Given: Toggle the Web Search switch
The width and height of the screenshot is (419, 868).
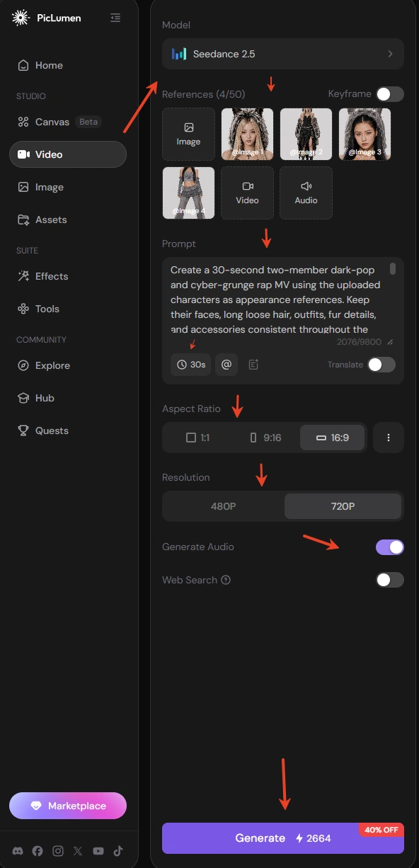Looking at the screenshot, I should [390, 580].
